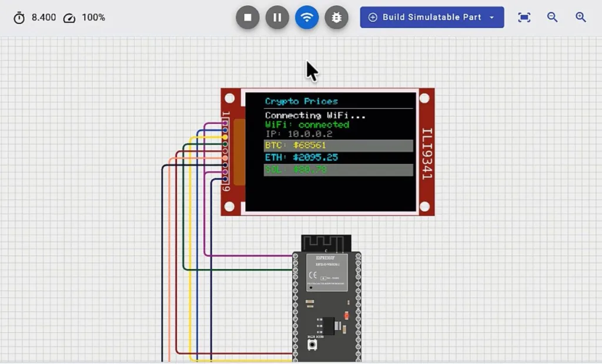Screen dimensions: 602x364
Task: Fit the diagram to screen icon
Action: click(524, 17)
